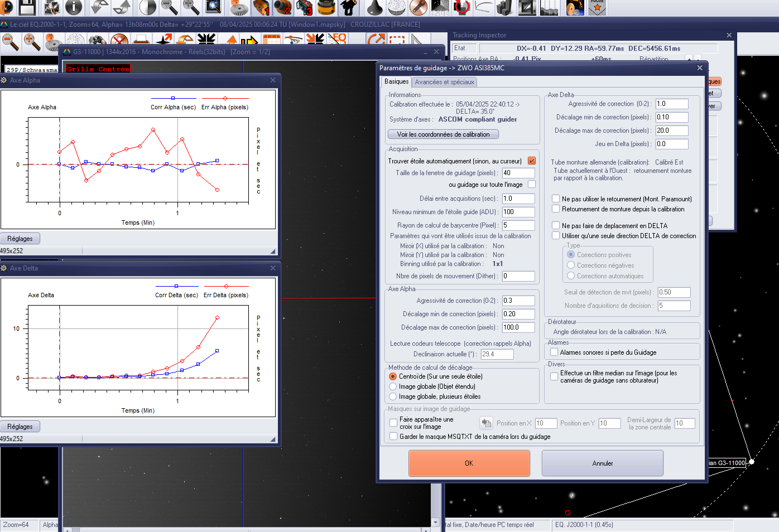779x532 pixels.
Task: Select camera 1 icon in the toolbar
Action: tap(261, 7)
